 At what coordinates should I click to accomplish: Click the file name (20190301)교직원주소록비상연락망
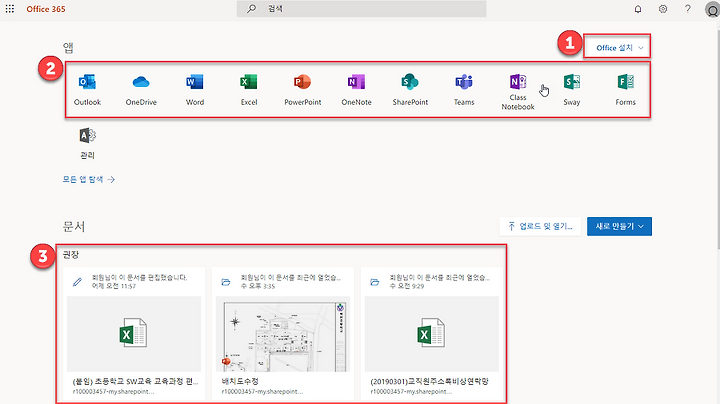pyautogui.click(x=430, y=382)
